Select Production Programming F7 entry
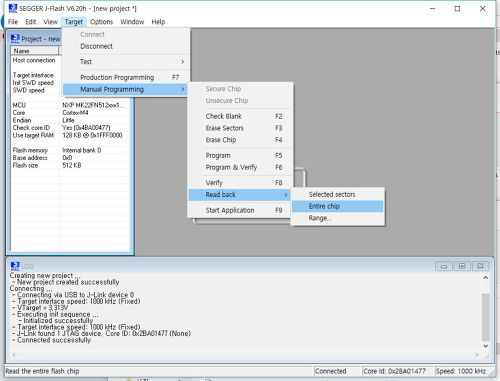 click(x=126, y=77)
